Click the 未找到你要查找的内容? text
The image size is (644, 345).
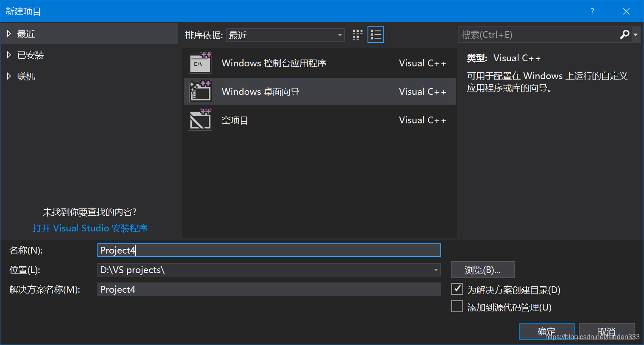pos(90,212)
